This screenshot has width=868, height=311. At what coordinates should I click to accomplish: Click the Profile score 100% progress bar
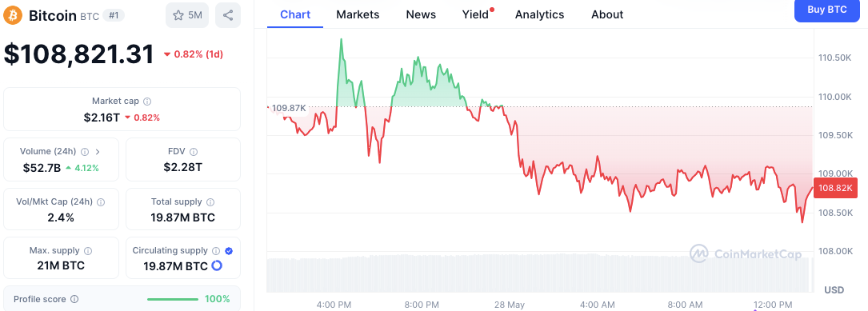173,299
